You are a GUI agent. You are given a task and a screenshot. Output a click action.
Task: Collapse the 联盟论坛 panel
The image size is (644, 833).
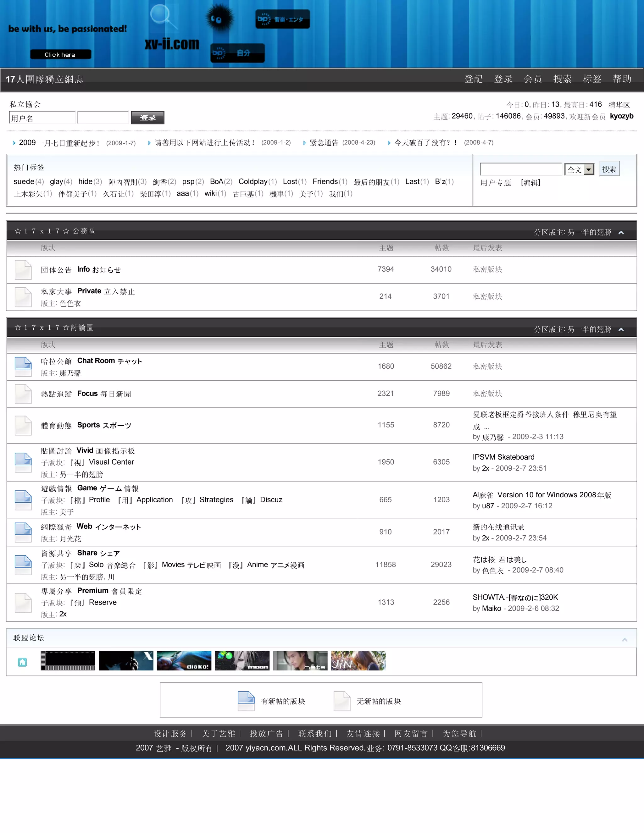click(x=625, y=640)
